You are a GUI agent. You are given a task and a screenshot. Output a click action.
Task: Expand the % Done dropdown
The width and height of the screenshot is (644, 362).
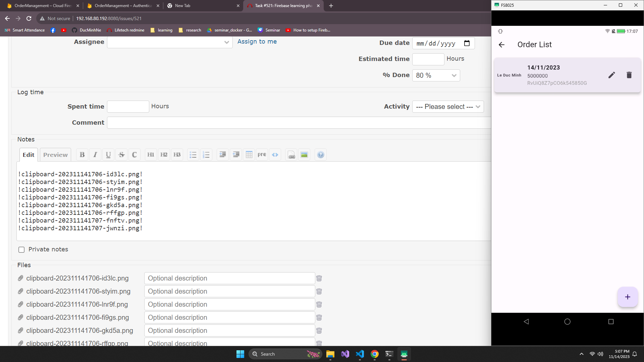coord(436,75)
